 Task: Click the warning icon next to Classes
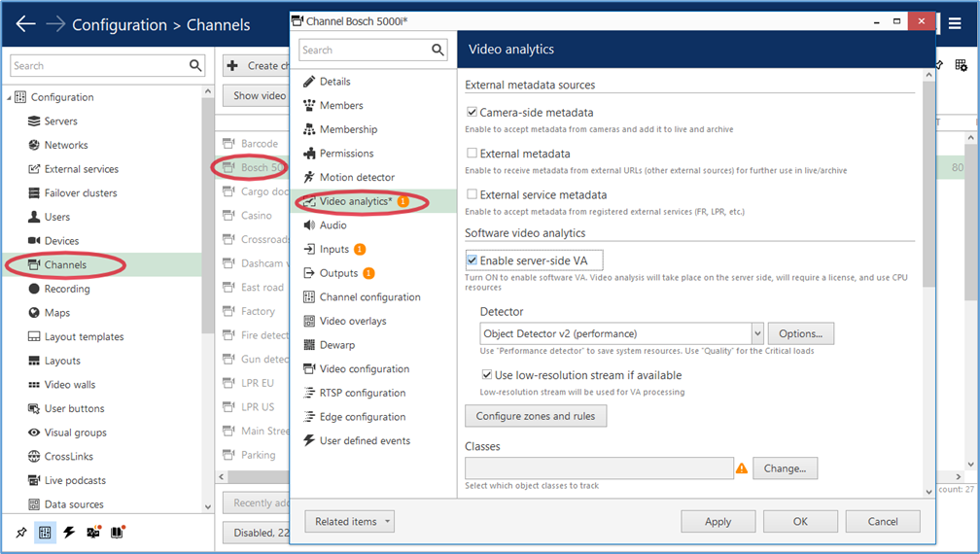[x=742, y=468]
